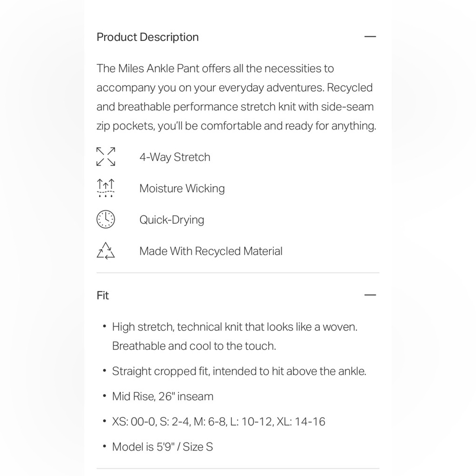Click the Mid Rise 26" inseam bullet
The width and height of the screenshot is (476, 476).
coord(163,397)
